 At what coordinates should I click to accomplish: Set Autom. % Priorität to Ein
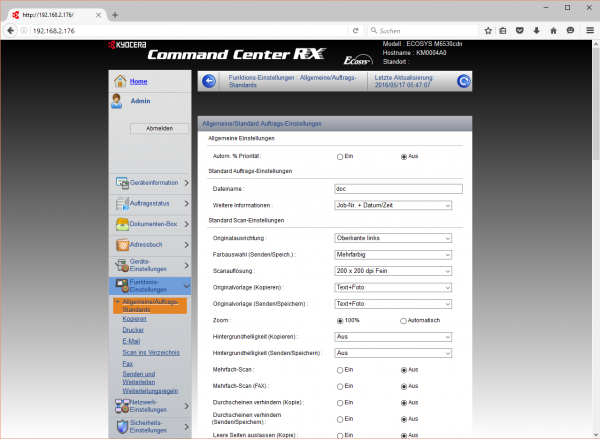click(x=340, y=157)
